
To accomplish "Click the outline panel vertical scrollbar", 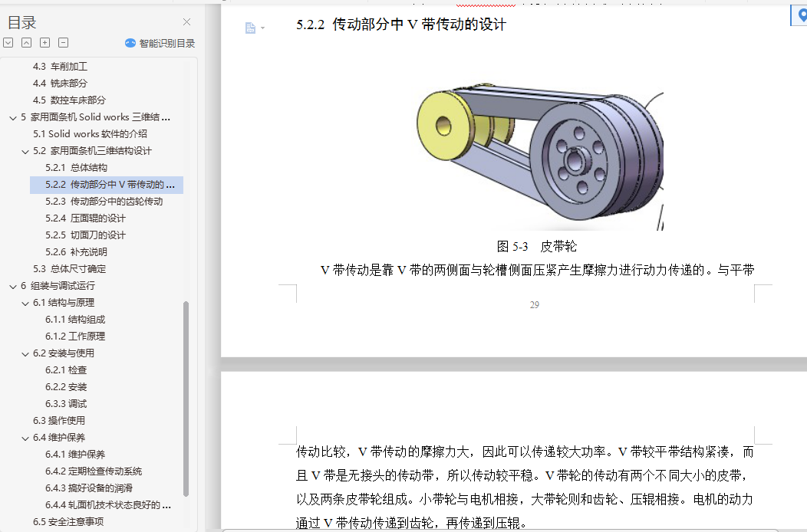I will point(186,399).
